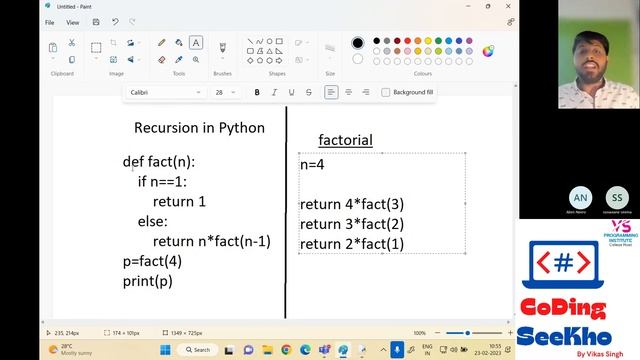Choose the rectangular Selection tool
The height and width of the screenshot is (360, 640).
click(x=96, y=48)
